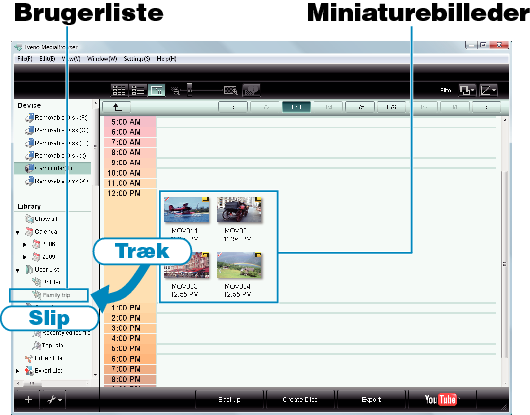The width and height of the screenshot is (530, 415).
Task: Click the Export button
Action: tap(371, 399)
